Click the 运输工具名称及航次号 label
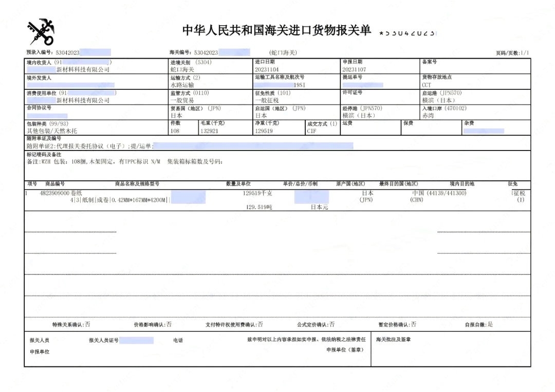555x392 pixels. pyautogui.click(x=280, y=77)
